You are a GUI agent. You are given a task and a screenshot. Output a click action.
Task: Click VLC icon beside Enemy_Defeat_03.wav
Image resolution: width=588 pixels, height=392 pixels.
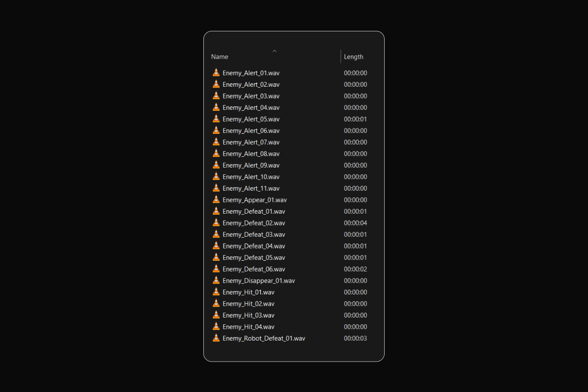[216, 234]
